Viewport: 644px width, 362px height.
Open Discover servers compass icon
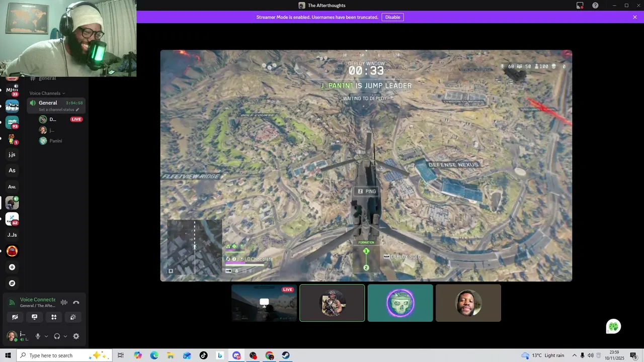coord(12,283)
